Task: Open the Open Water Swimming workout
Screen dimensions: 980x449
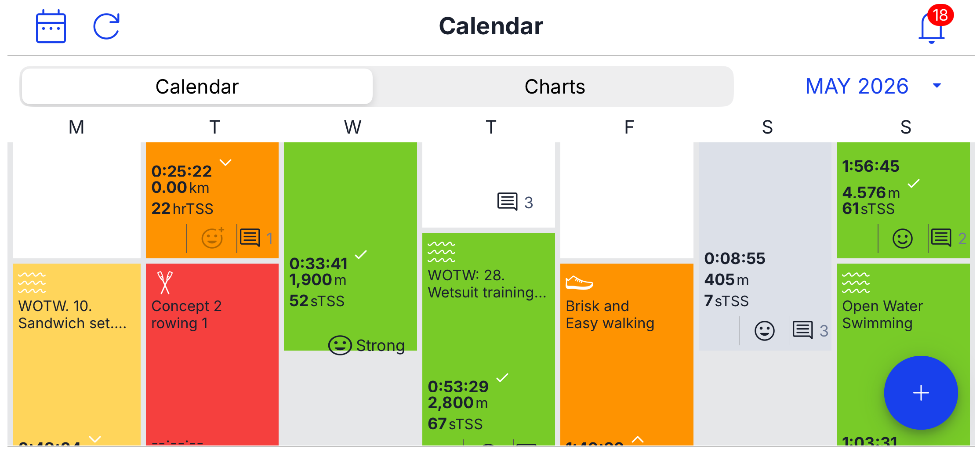Action: click(x=882, y=315)
